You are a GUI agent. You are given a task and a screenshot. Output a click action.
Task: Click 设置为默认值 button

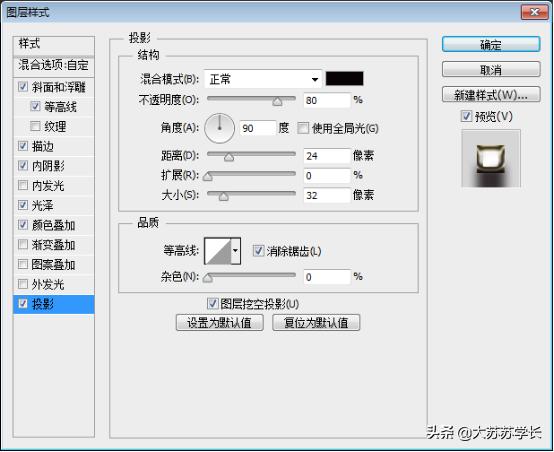point(219,323)
